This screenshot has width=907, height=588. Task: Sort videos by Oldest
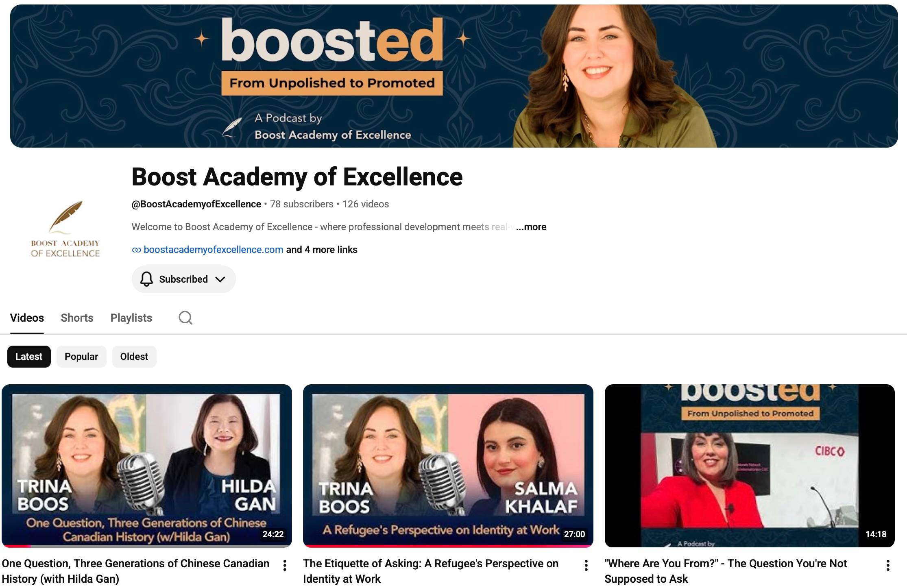click(134, 357)
